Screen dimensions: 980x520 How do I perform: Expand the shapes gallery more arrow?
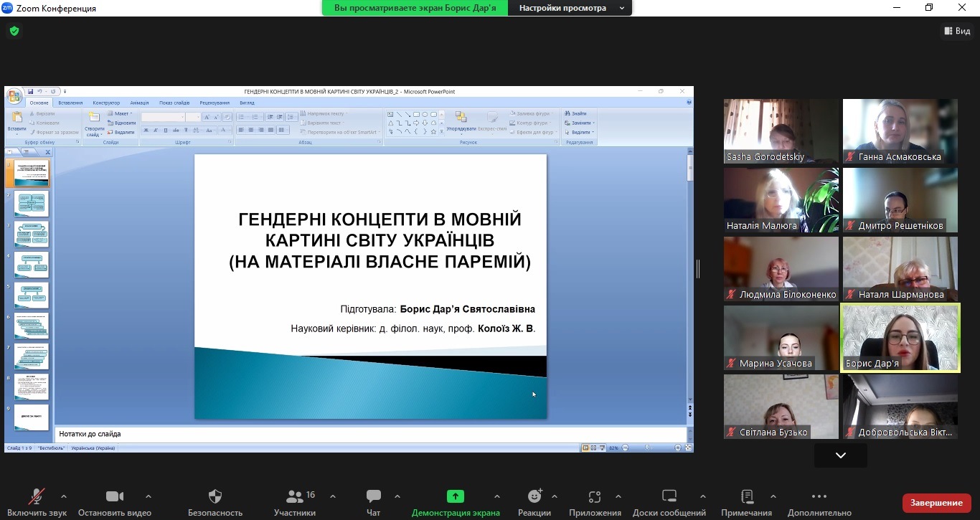click(443, 131)
